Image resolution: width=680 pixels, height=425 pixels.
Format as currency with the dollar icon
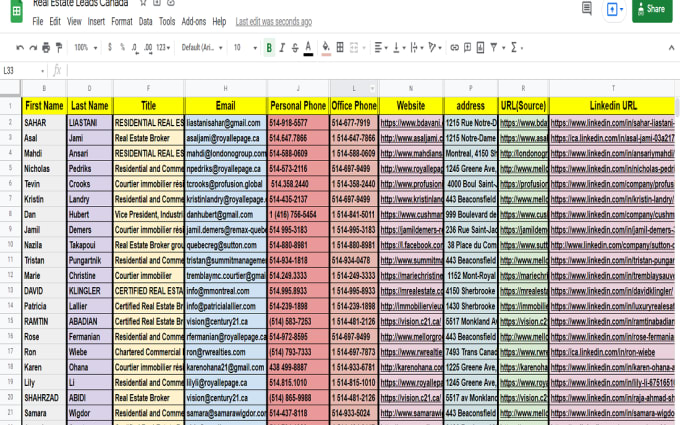coord(110,47)
